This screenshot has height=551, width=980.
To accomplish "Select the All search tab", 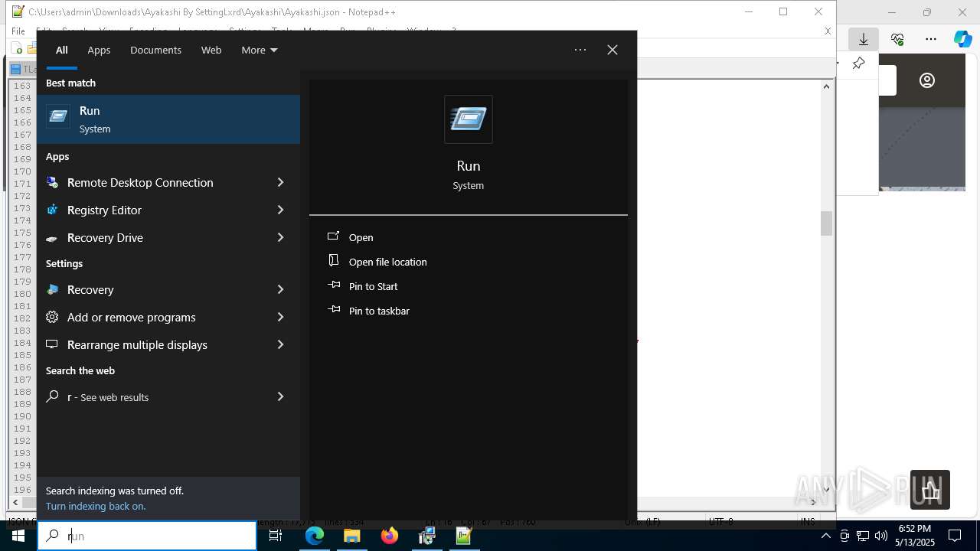I will click(x=61, y=50).
